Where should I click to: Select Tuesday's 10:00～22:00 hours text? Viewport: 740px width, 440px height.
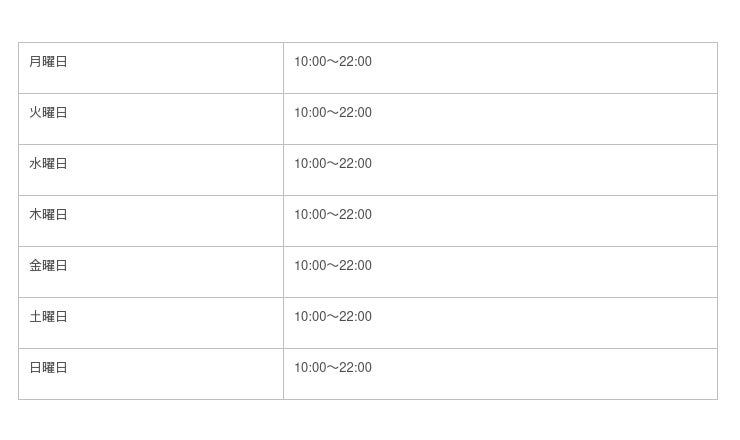point(333,112)
